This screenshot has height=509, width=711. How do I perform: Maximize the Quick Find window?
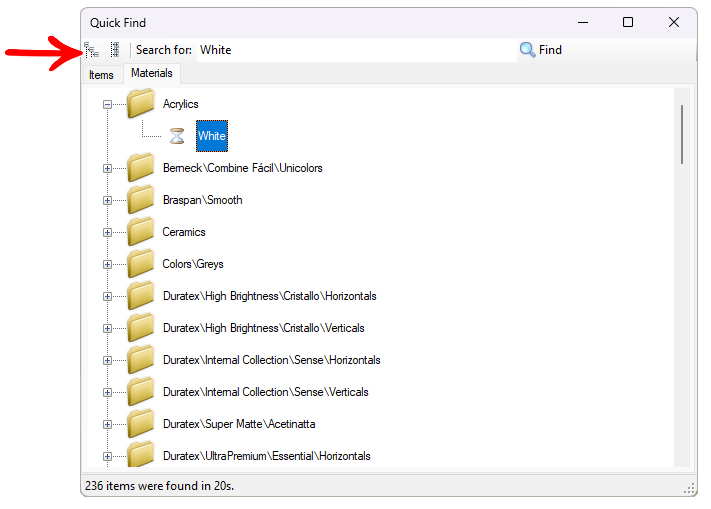coord(628,22)
